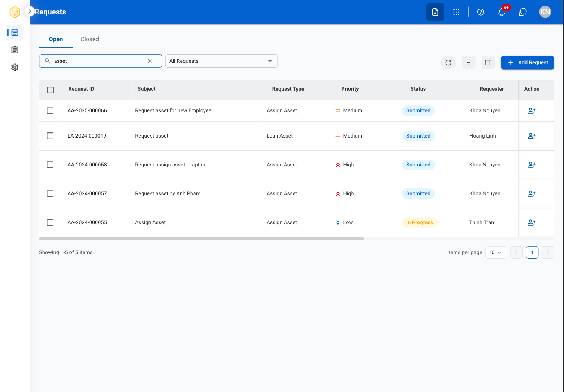
Task: Open the filter options icon
Action: point(469,62)
